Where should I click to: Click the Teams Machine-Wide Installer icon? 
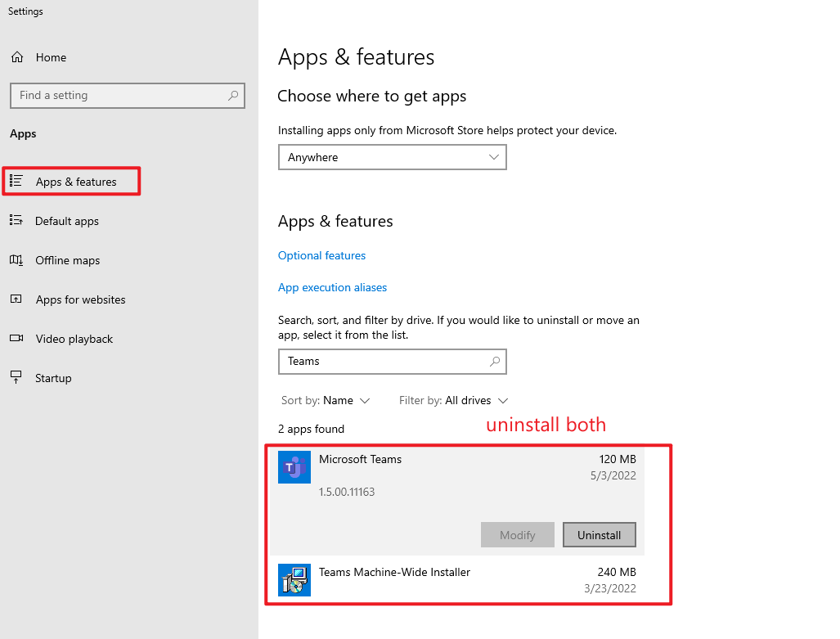pyautogui.click(x=294, y=579)
